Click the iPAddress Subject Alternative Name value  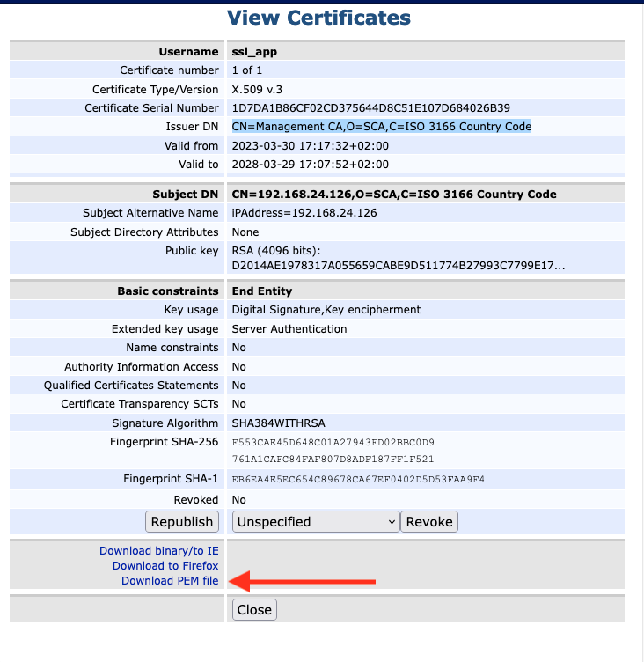[304, 213]
